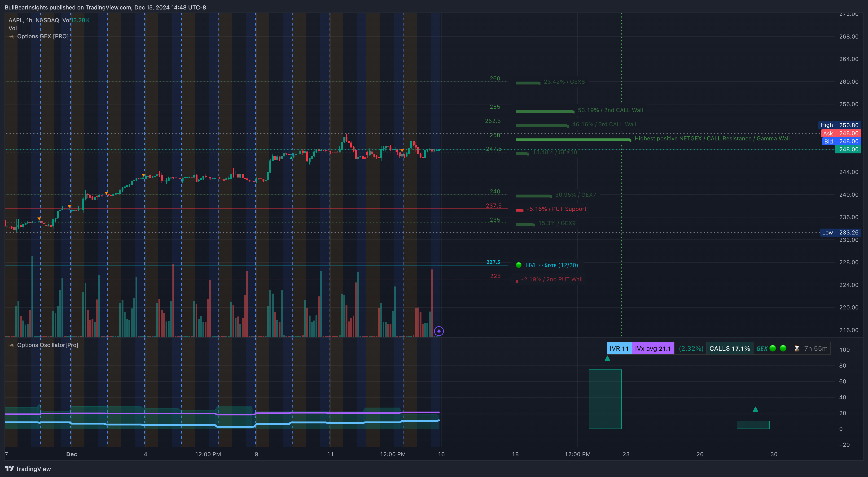Select the IVx avg 21.1 badge

(x=653, y=348)
